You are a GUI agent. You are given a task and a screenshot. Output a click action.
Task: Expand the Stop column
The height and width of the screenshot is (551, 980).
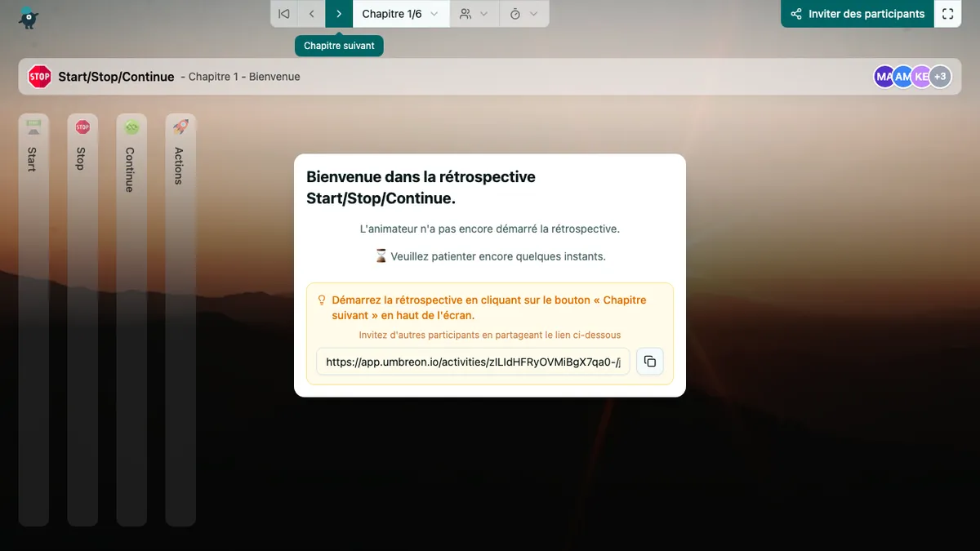tap(82, 318)
